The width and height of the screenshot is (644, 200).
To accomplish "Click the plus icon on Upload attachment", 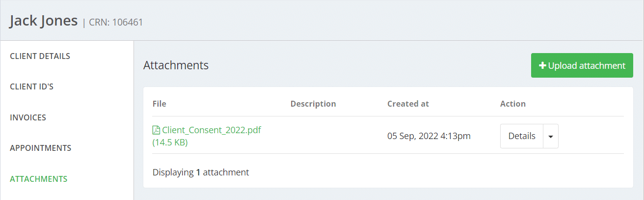I will pos(542,65).
